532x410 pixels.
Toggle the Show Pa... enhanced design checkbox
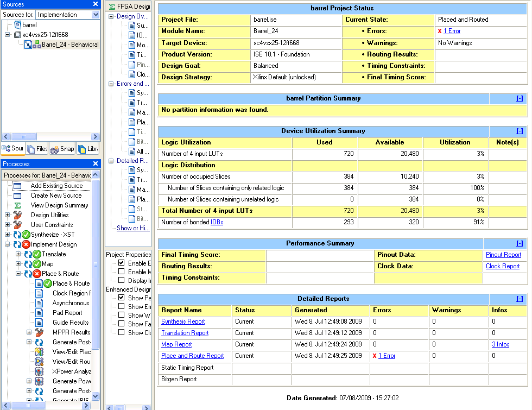point(121,298)
